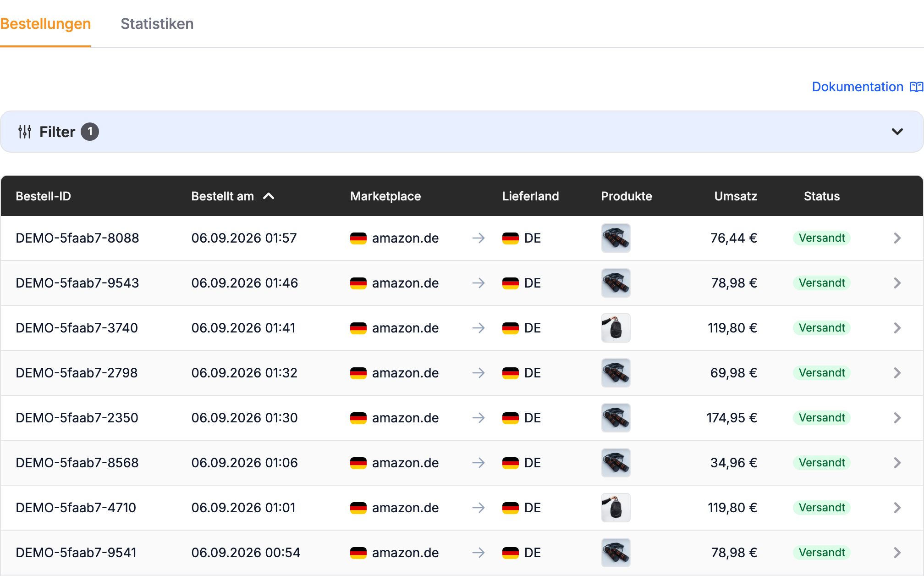Click Versandt status badge for DEMO-5faab7-8568
Viewport: 924px width, 576px height.
(822, 463)
